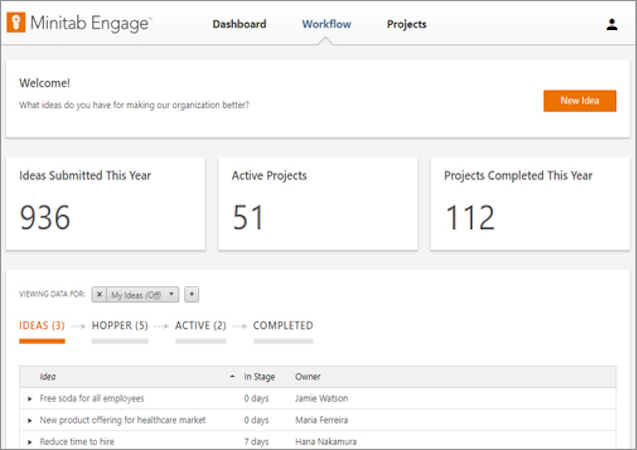View the ACTIVE (2) workflow stage
Screen dimensions: 637x450
point(200,325)
